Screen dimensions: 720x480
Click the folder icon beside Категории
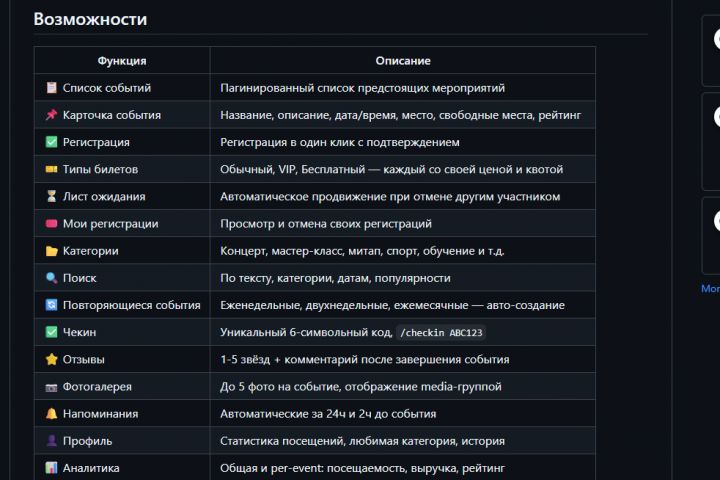click(51, 251)
